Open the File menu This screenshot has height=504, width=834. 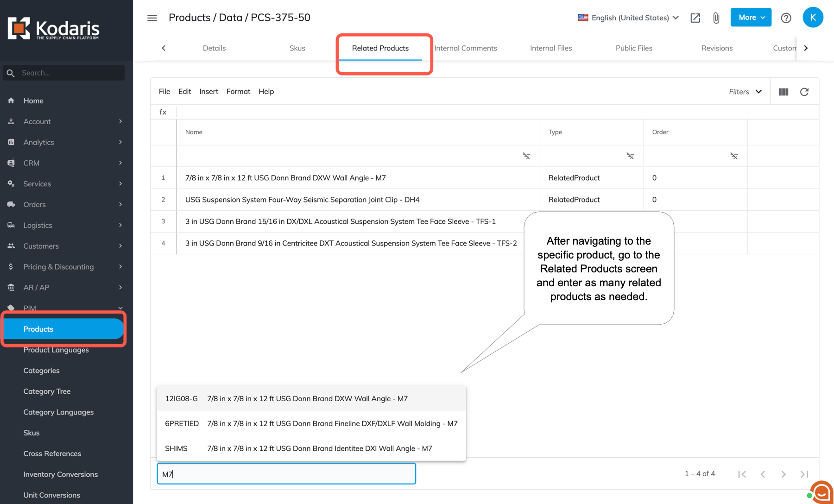(x=164, y=92)
